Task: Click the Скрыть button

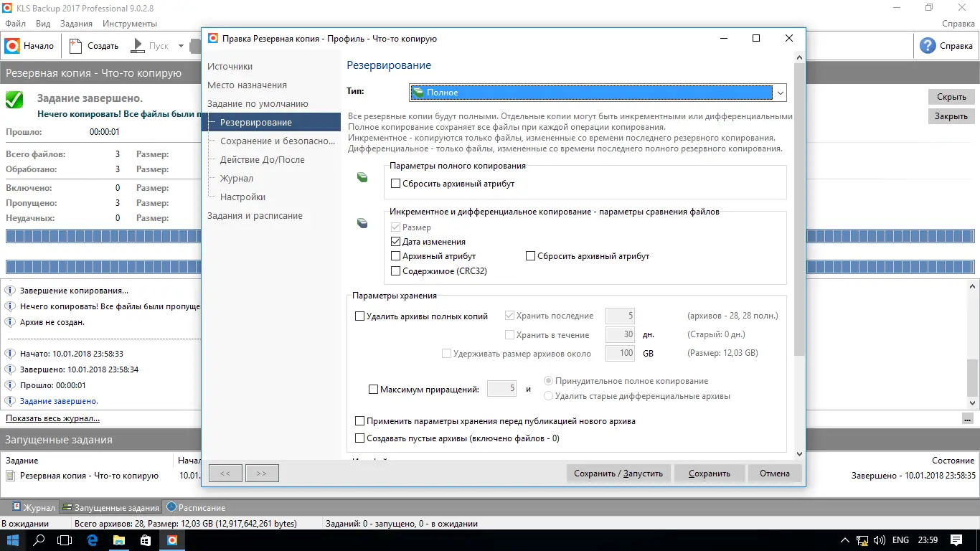Action: (x=951, y=97)
